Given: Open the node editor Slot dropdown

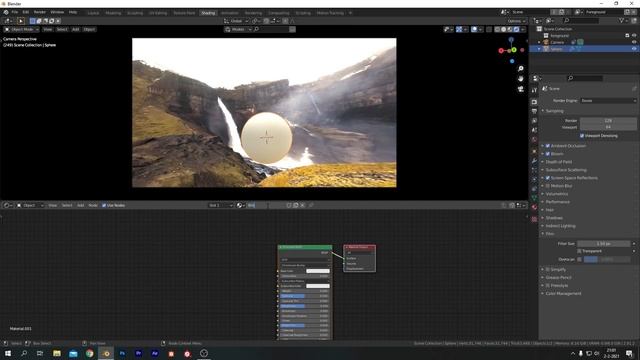Looking at the screenshot, I should coord(220,205).
